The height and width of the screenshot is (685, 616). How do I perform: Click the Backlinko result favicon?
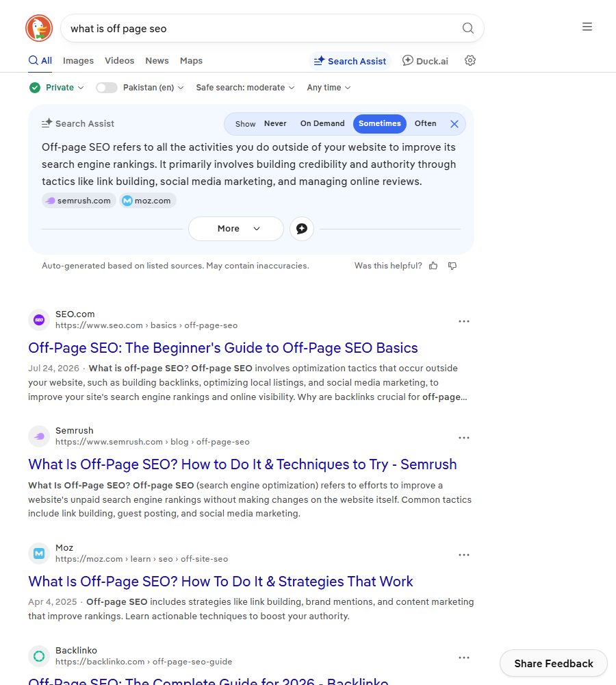pos(39,656)
